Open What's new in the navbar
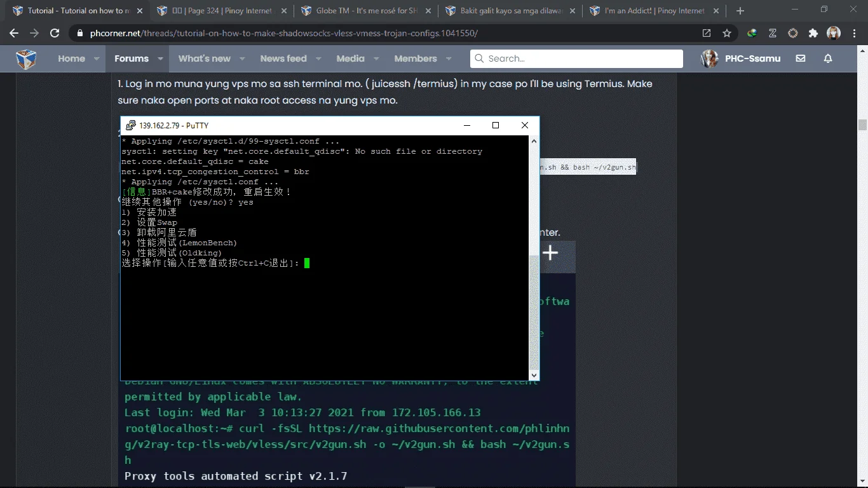 pos(205,58)
